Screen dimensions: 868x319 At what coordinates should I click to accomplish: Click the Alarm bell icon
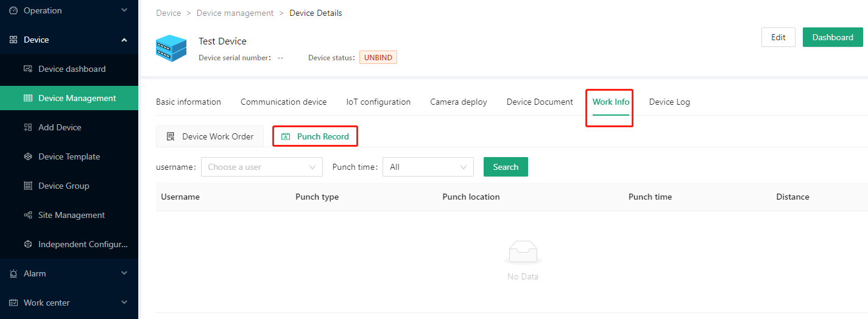13,273
